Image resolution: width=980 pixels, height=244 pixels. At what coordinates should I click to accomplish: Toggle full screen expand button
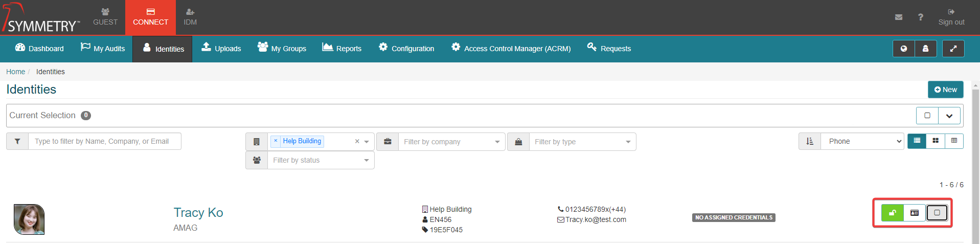[x=953, y=49]
